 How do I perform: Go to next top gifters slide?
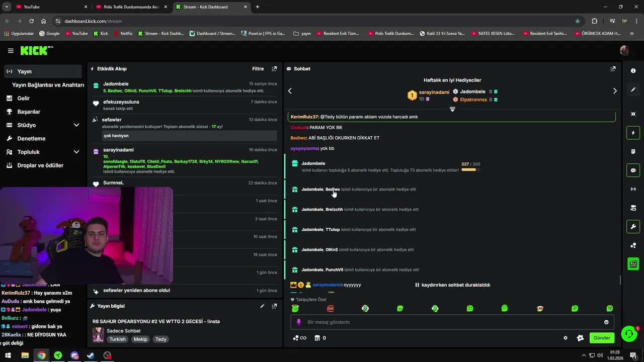click(x=615, y=91)
